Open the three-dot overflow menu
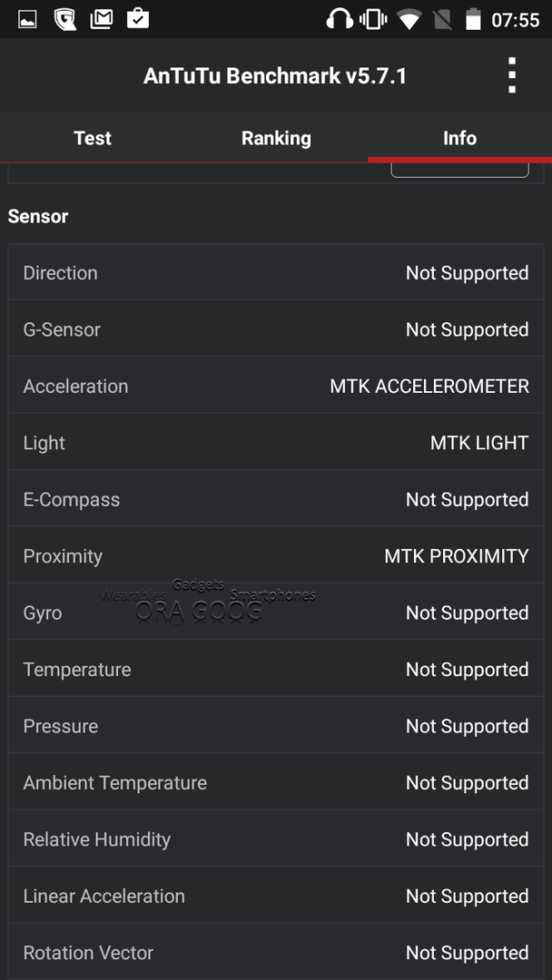Image resolution: width=552 pixels, height=980 pixels. tap(512, 75)
